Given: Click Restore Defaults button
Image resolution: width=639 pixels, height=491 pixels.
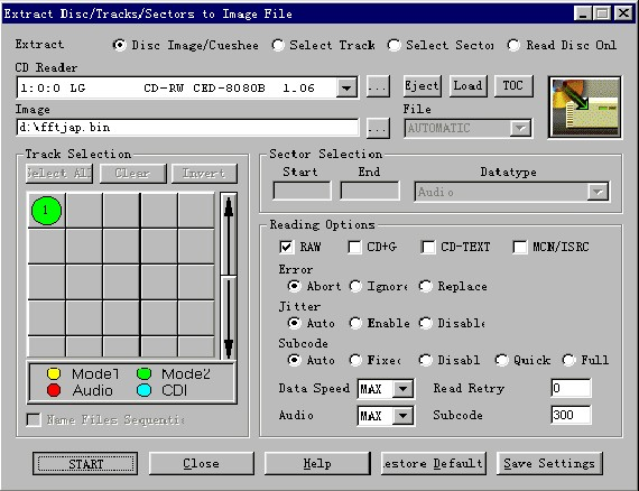Looking at the screenshot, I should tap(434, 463).
